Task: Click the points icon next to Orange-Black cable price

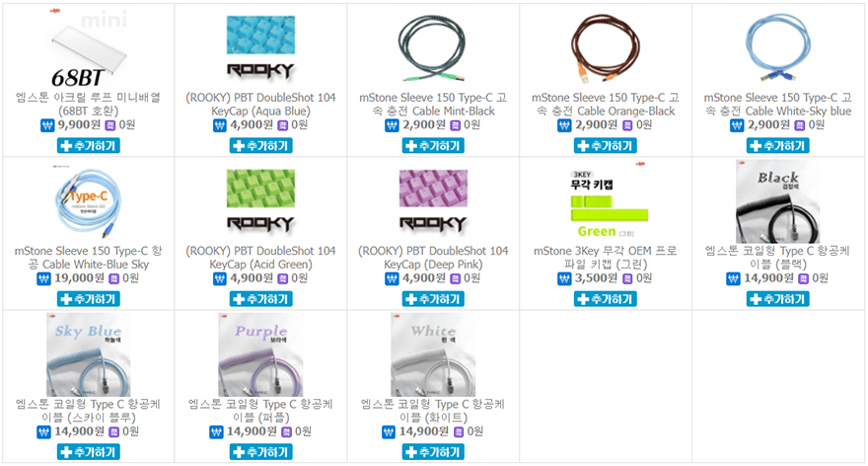Action: coord(627,125)
